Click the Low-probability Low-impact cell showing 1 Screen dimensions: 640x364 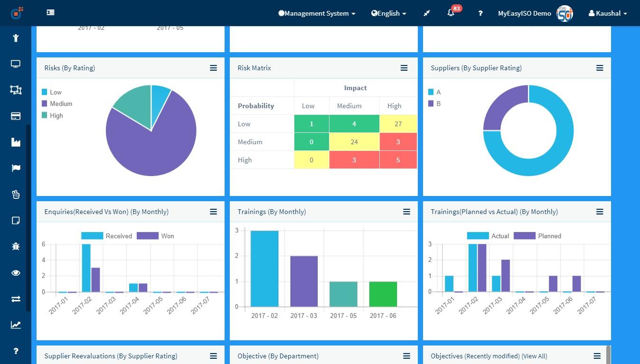pyautogui.click(x=311, y=124)
